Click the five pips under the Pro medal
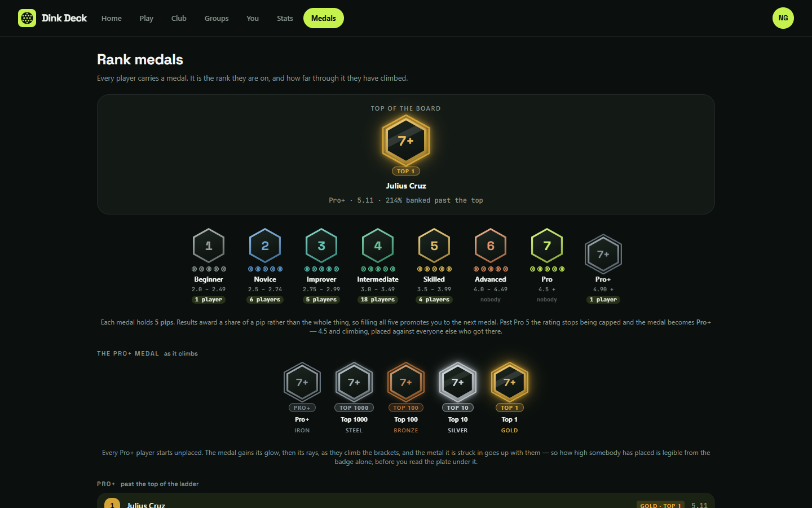Image resolution: width=812 pixels, height=508 pixels. tap(547, 269)
